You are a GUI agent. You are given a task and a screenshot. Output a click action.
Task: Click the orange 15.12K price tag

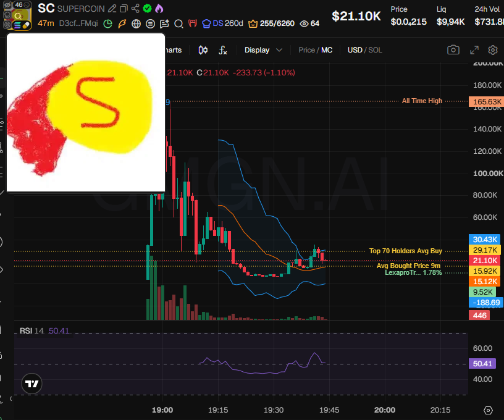(x=485, y=282)
